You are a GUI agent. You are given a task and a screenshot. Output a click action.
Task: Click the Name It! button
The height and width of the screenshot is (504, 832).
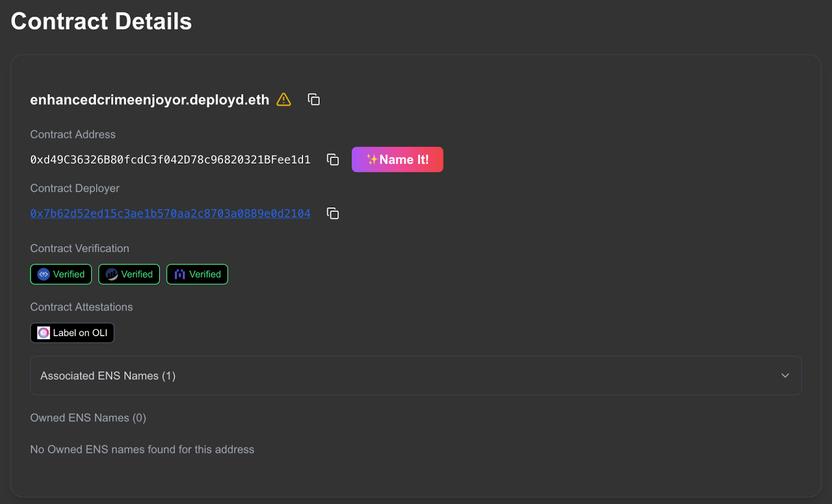point(397,160)
